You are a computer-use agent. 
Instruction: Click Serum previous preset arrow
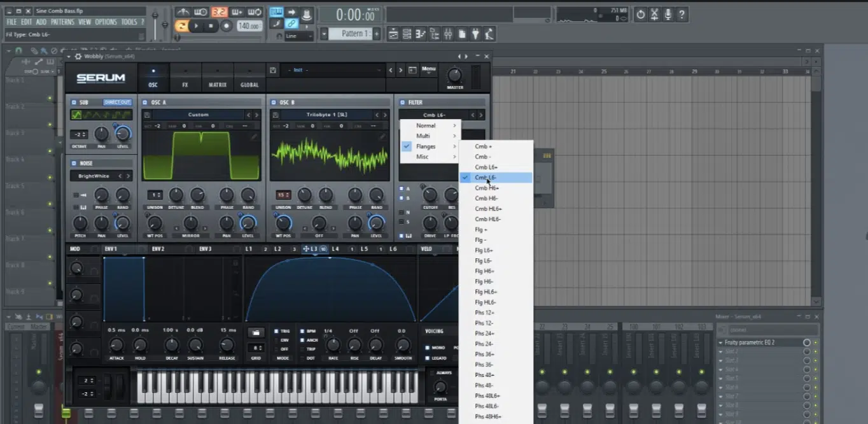[x=390, y=70]
